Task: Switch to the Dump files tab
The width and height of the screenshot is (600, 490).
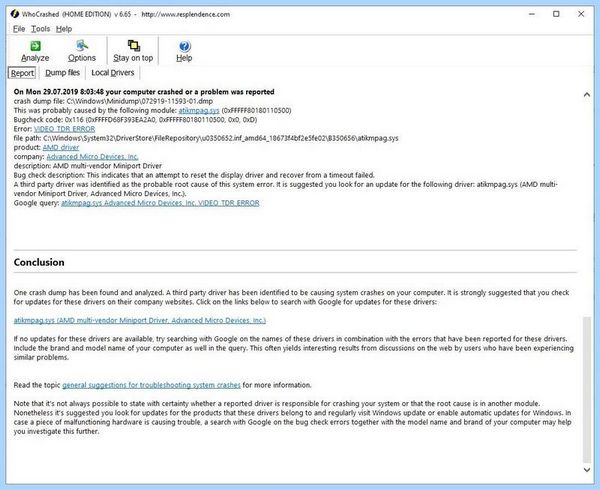Action: pos(62,73)
